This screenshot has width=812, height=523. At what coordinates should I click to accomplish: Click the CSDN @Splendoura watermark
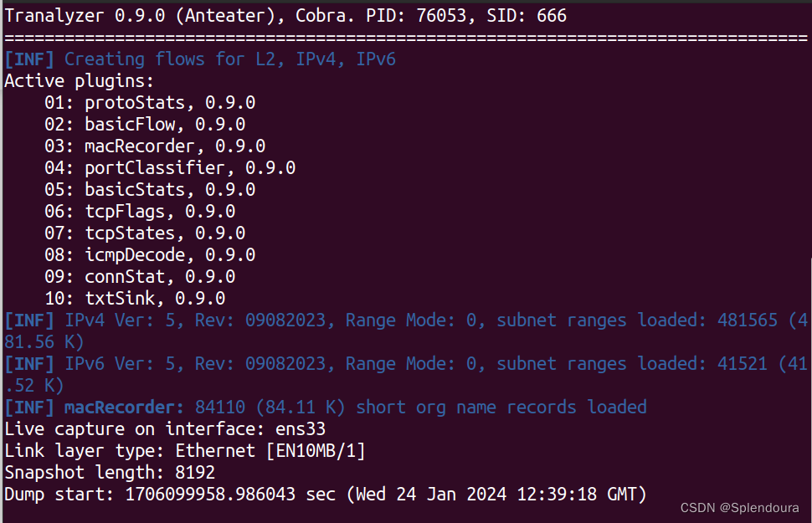coord(739,509)
